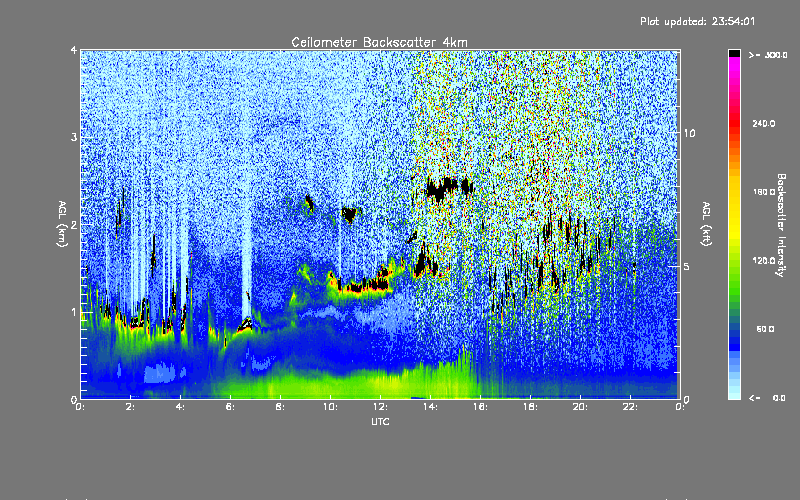Select the "Ceilometer Backscatter 4km" plot title
800x500 pixels.
pos(379,42)
